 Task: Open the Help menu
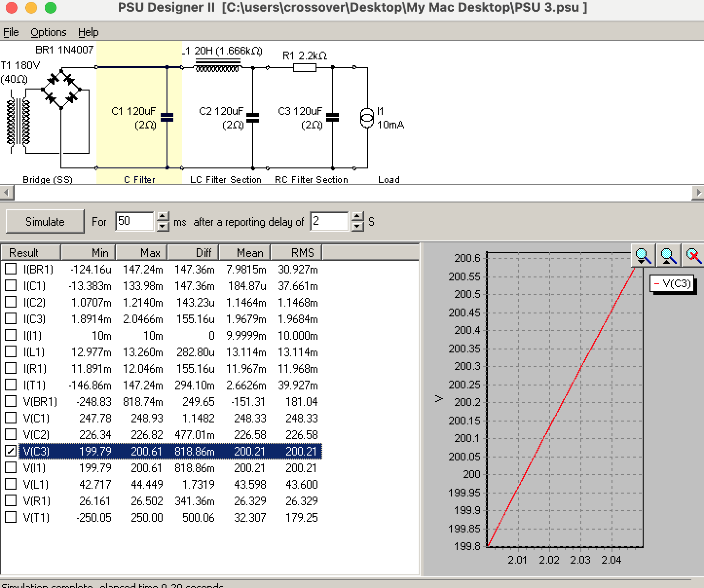pyautogui.click(x=88, y=32)
